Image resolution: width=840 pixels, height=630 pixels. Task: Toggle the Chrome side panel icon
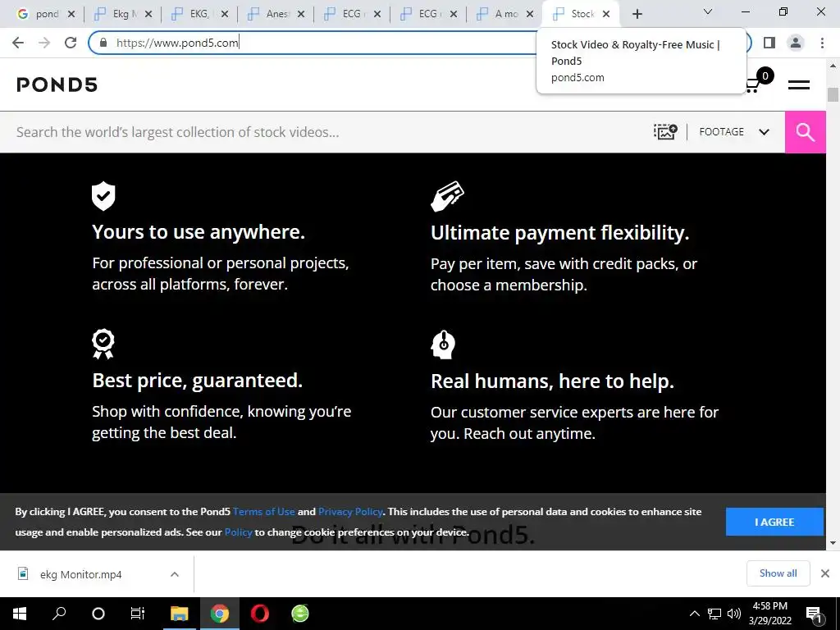point(769,43)
